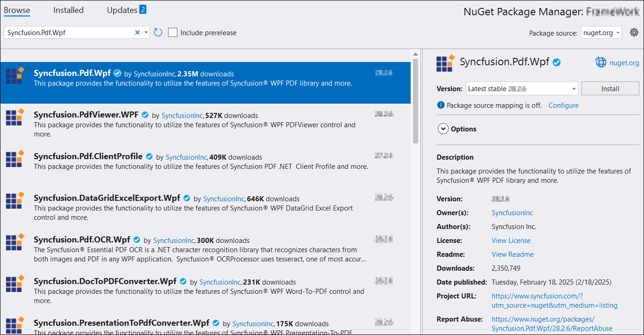
Task: Click verified badge beside Syncfusion.Pdf.ClientProfile
Action: 149,156
